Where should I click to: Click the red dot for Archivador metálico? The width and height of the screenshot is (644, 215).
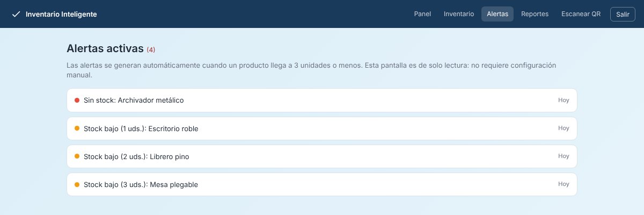(77, 100)
